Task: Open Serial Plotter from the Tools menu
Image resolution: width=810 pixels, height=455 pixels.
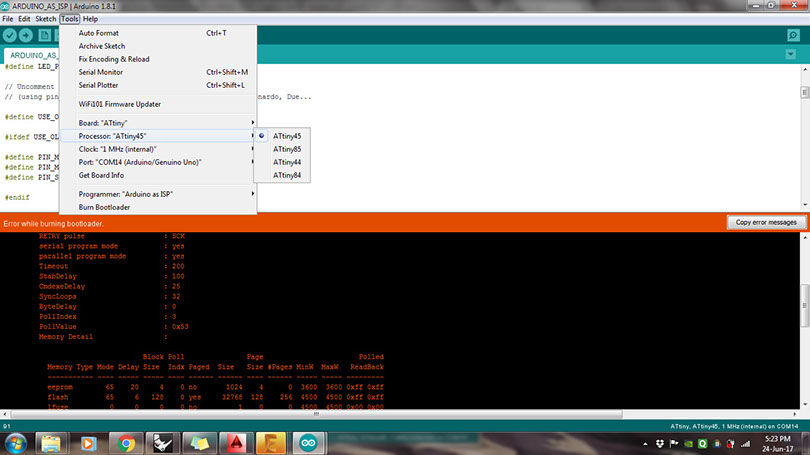Action: tap(158, 85)
